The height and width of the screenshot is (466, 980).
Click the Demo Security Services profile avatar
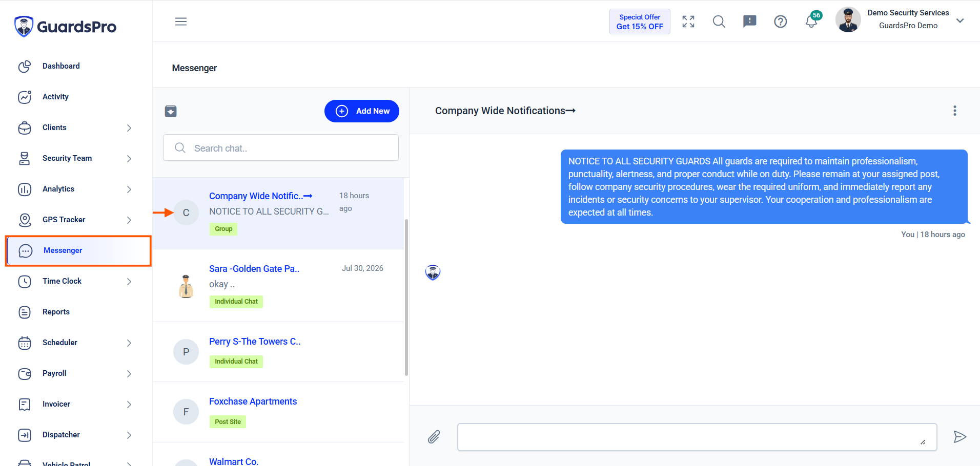848,19
